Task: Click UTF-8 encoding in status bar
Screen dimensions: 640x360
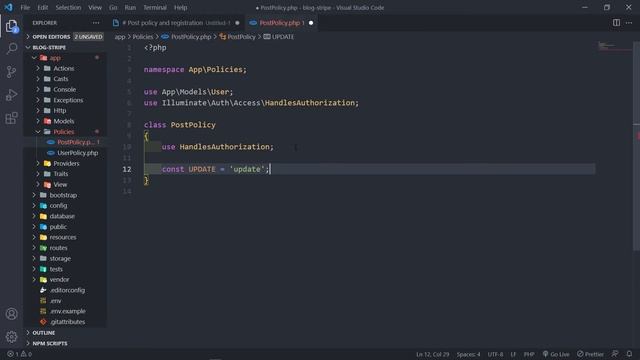Action: [x=495, y=354]
